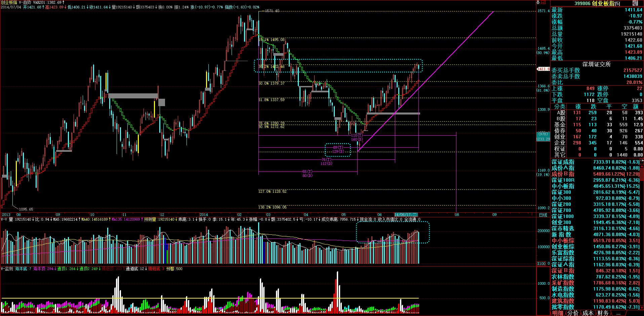Expand more tabs with the ellipsis
The height and width of the screenshot is (316, 644).
coord(618,313)
